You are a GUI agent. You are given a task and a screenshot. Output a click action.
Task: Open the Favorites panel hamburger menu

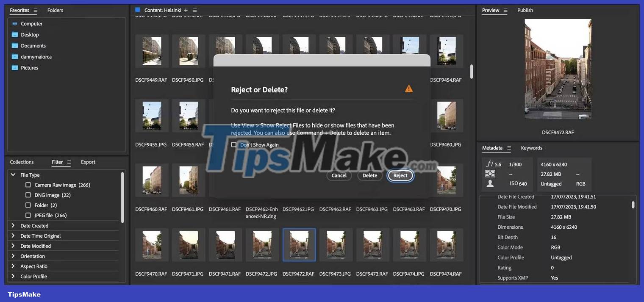36,10
